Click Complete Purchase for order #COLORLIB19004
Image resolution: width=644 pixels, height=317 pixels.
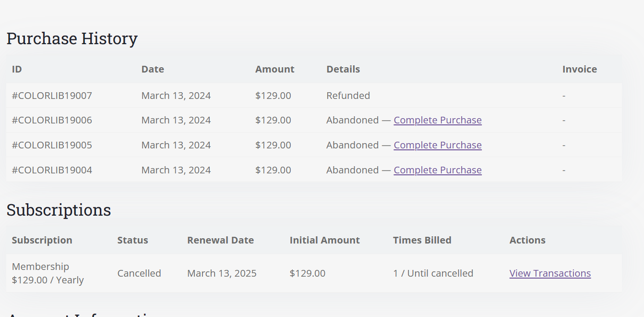(437, 170)
